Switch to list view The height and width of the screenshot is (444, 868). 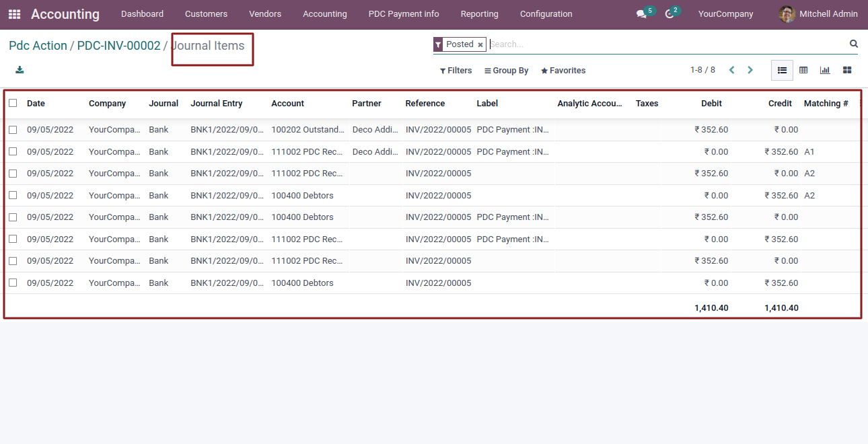point(782,70)
